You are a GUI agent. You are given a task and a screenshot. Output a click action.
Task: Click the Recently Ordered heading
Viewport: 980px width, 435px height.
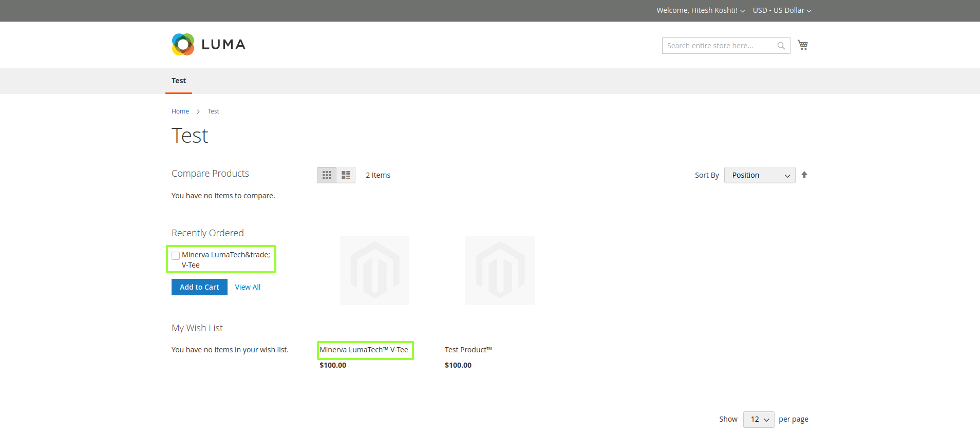pyautogui.click(x=208, y=233)
